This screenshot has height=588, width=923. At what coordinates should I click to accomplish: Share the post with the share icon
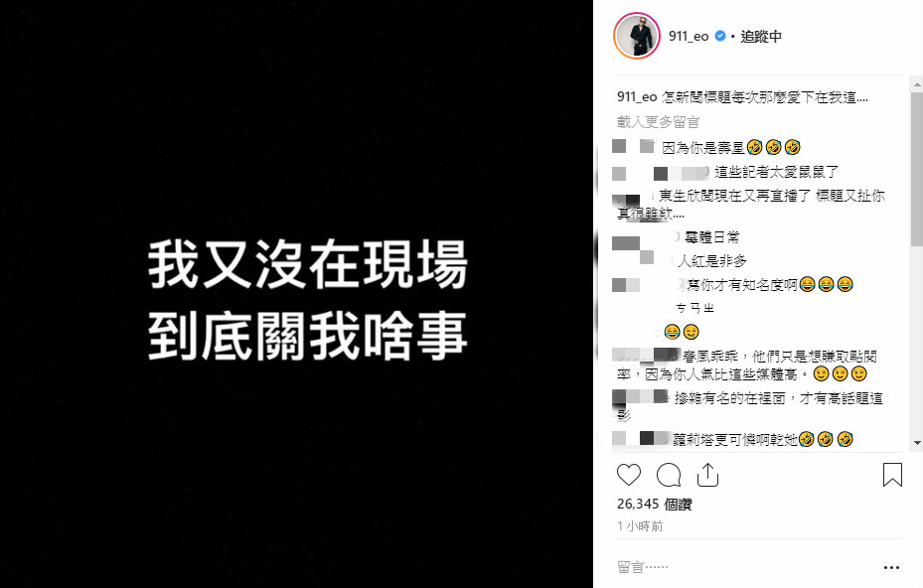point(707,475)
